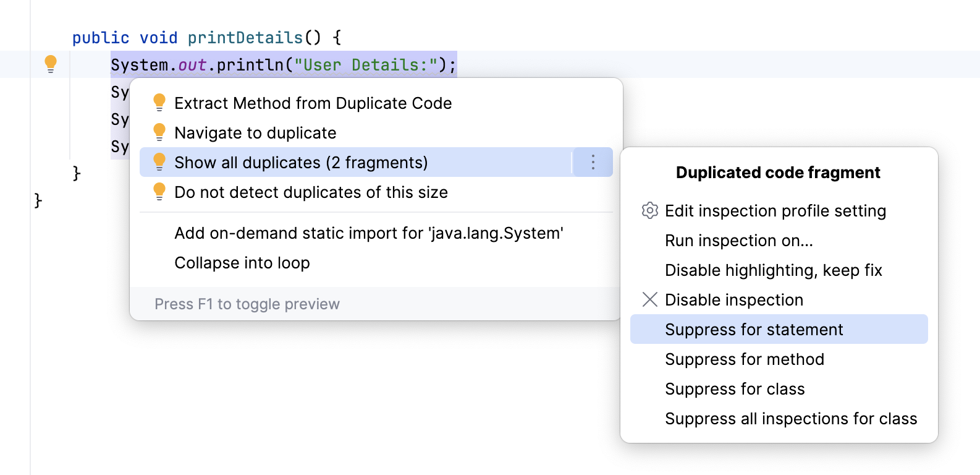Choose Do not detect duplicates of this size
980x475 pixels.
[x=311, y=192]
